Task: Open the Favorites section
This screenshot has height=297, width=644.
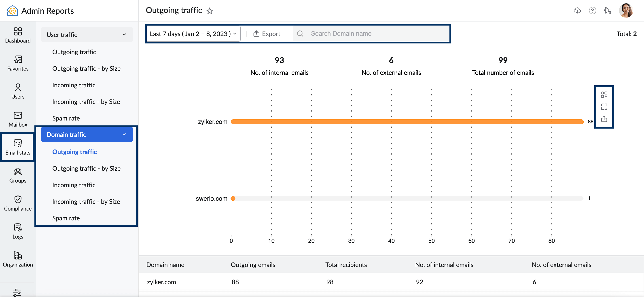Action: point(18,63)
